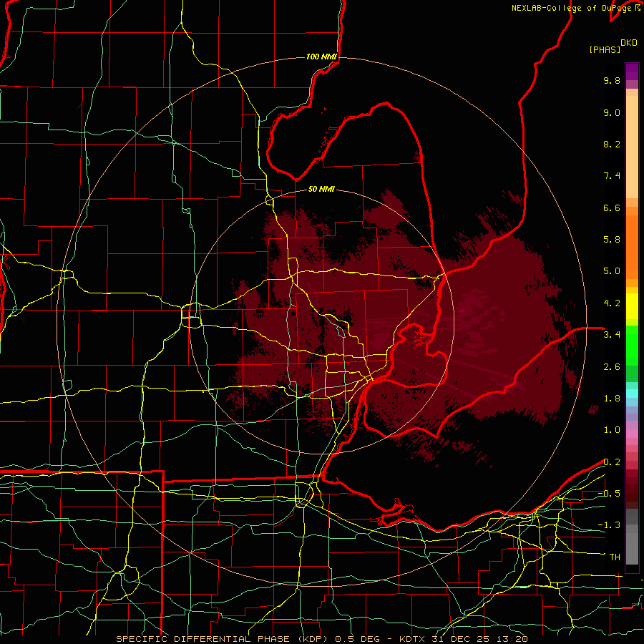Viewport: 644px width, 644px height.
Task: Click the 100 NMI range ring label
Action: [321, 57]
